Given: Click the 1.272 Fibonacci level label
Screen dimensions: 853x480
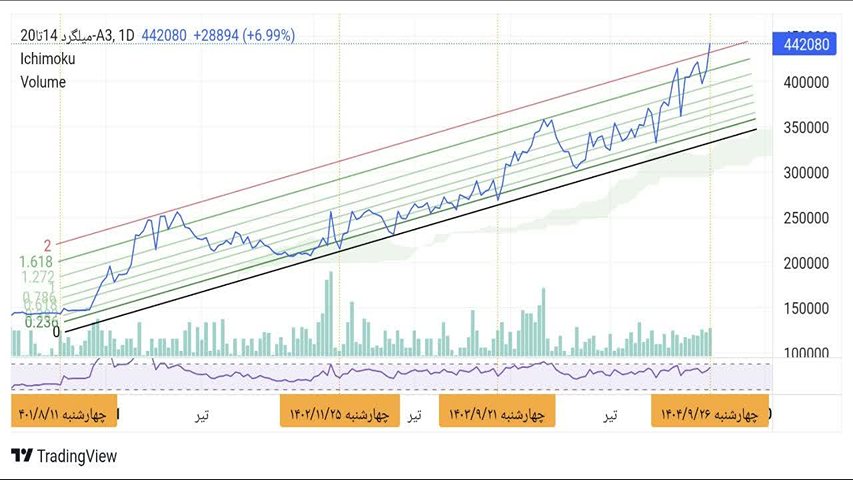Looking at the screenshot, I should click(x=37, y=276).
